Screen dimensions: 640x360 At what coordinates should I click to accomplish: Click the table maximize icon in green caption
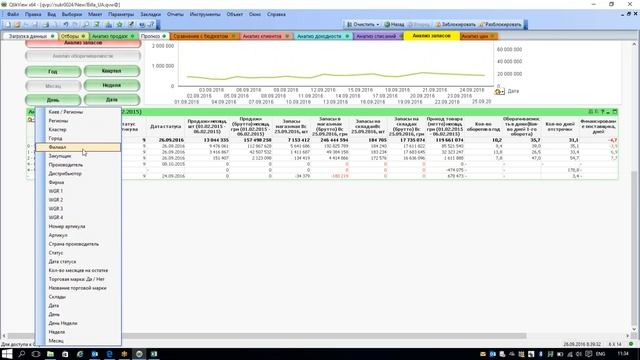[x=615, y=111]
